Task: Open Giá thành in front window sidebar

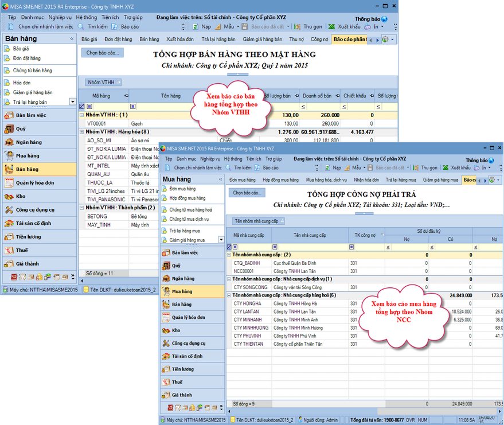Action: (x=192, y=395)
